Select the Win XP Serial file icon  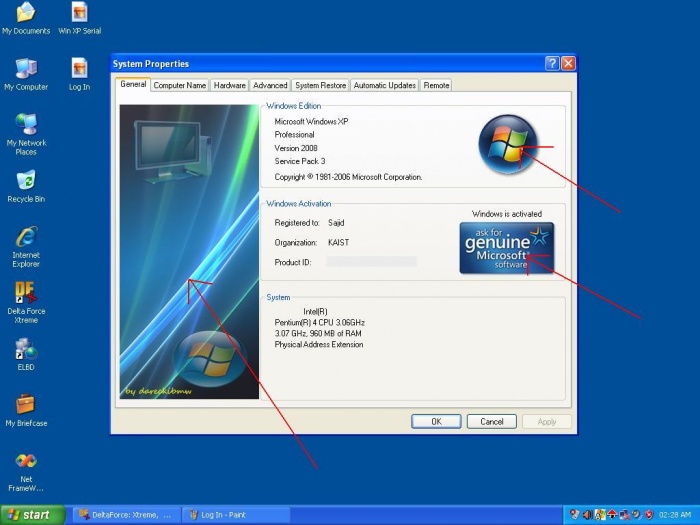pyautogui.click(x=79, y=19)
